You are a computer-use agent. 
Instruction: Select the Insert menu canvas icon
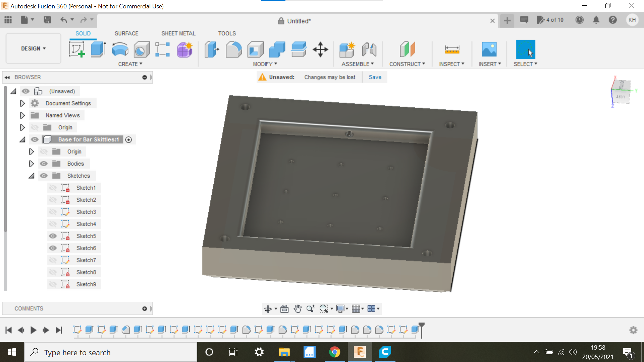coord(489,50)
